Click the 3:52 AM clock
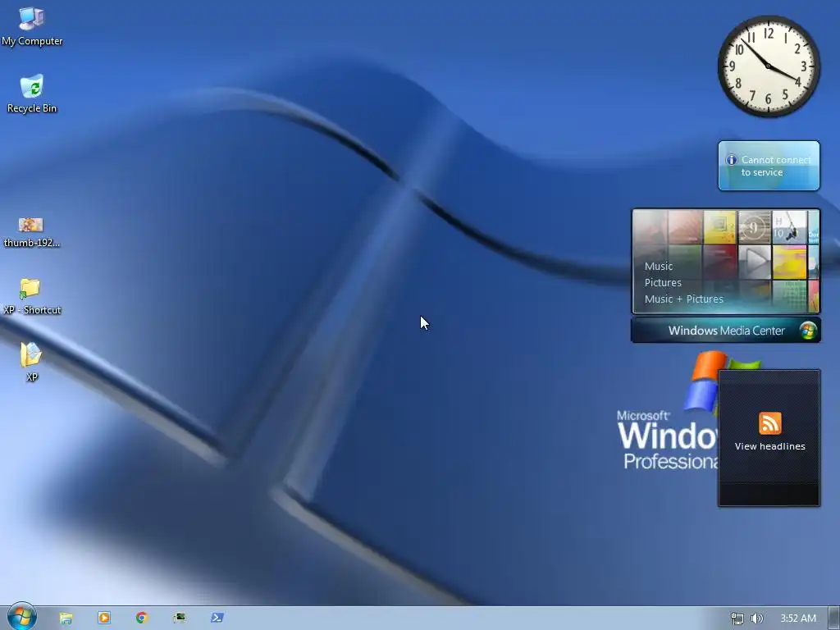Viewport: 840px width, 630px height. (797, 619)
